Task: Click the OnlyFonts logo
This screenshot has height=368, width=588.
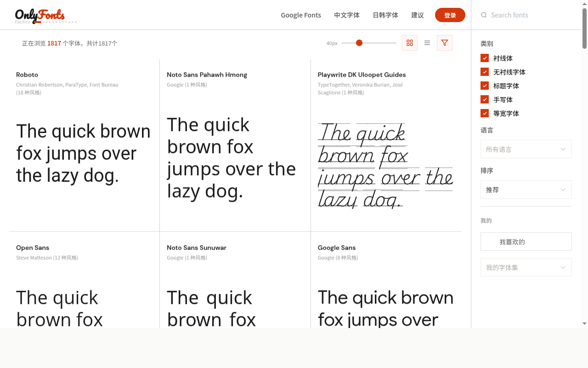Action: point(40,16)
